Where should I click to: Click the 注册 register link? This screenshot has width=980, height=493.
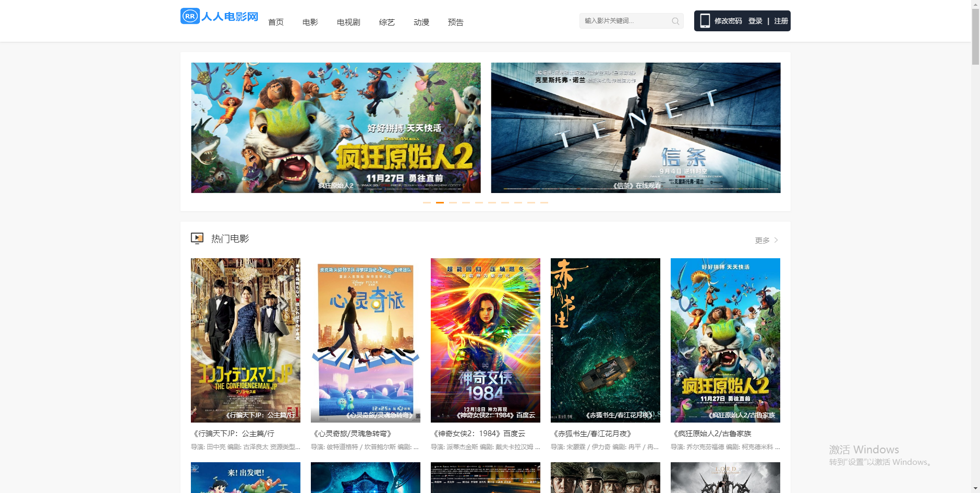(x=781, y=21)
